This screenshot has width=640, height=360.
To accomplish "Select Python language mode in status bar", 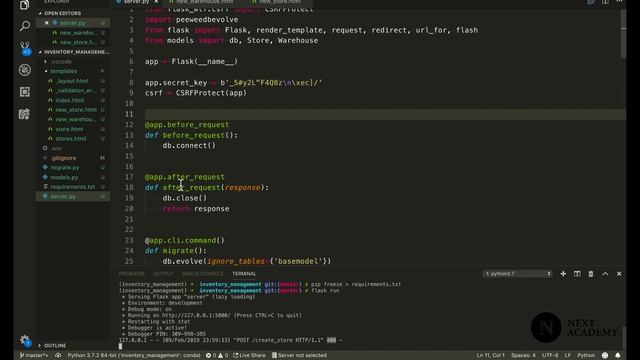I will tap(586, 356).
